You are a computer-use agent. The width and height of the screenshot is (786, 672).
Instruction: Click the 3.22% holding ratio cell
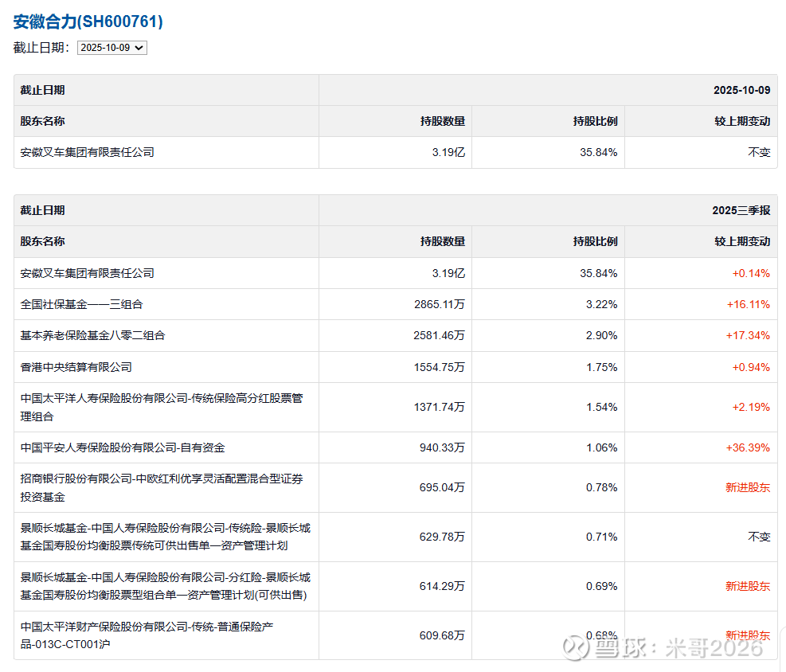[601, 304]
